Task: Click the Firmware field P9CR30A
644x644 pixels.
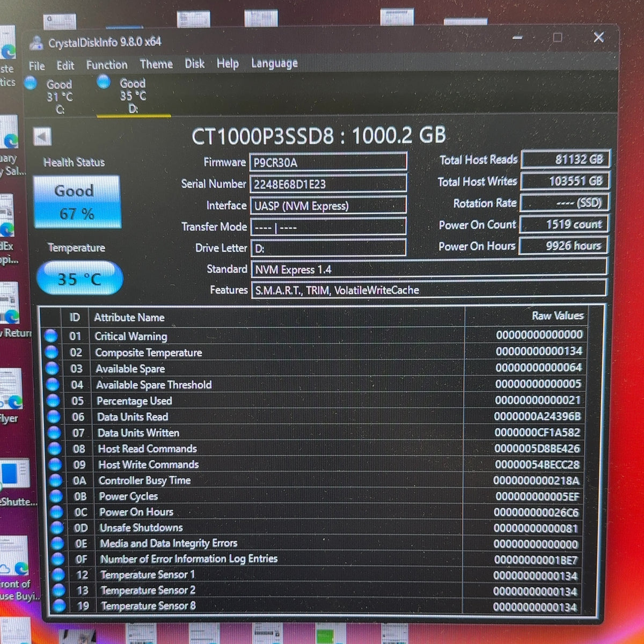Action: (328, 163)
